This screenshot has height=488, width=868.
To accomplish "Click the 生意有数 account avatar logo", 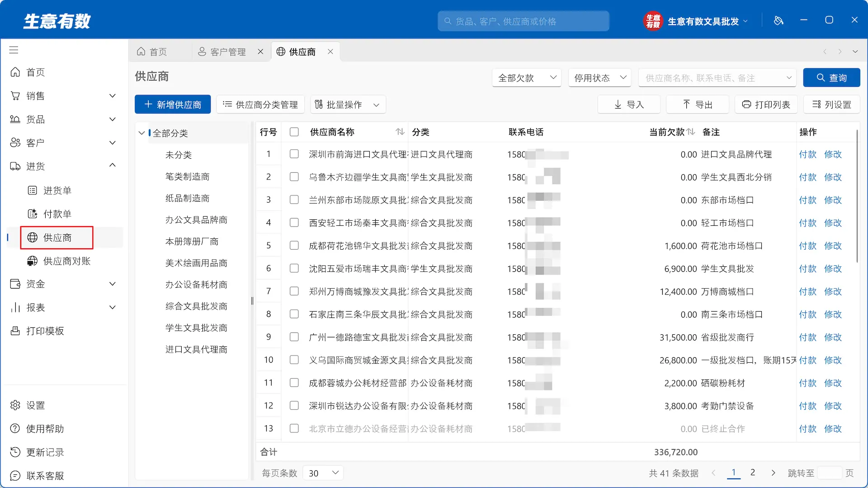I will (x=653, y=21).
